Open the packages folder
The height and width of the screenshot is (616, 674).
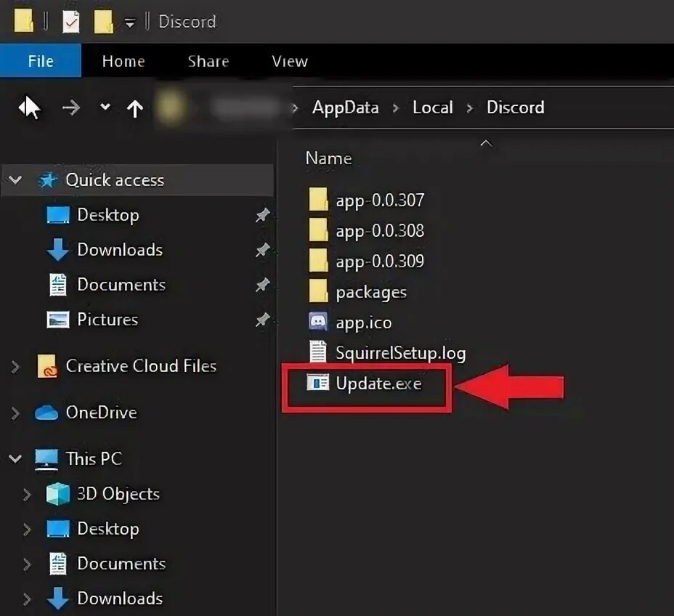click(x=371, y=291)
